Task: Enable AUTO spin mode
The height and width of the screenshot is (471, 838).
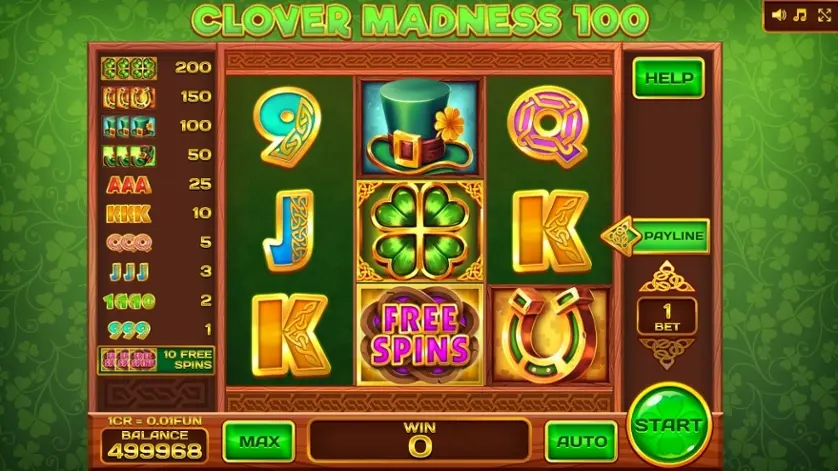Action: click(581, 441)
